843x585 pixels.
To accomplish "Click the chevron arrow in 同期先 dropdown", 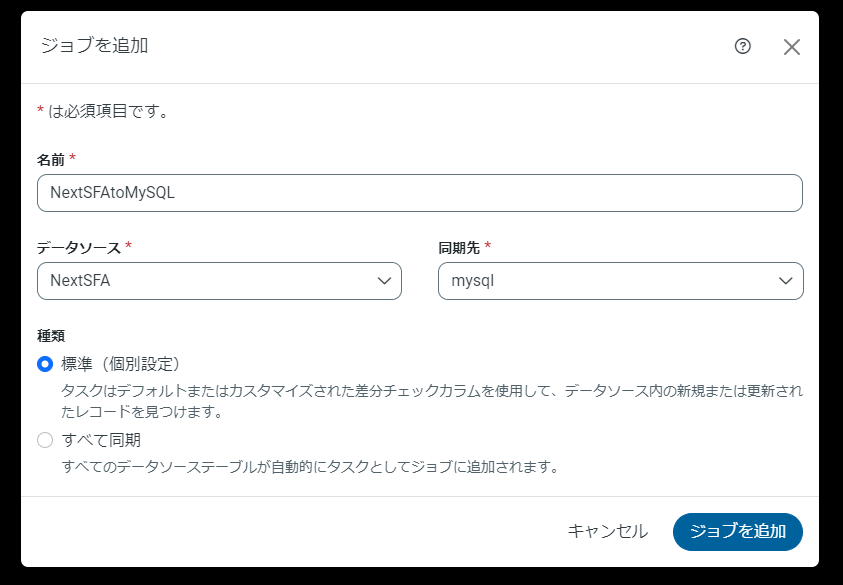I will point(786,281).
